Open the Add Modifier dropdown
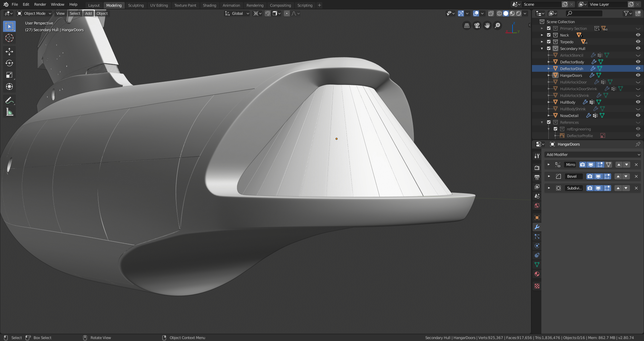 pyautogui.click(x=592, y=155)
